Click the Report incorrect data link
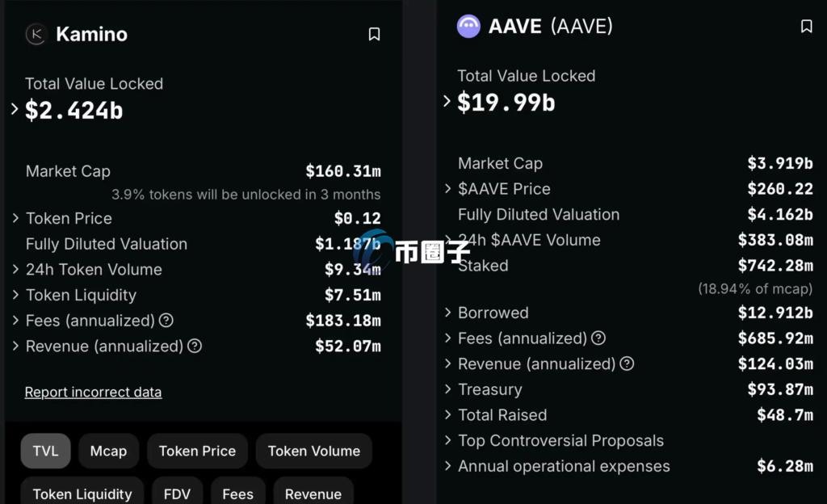The image size is (827, 504). pyautogui.click(x=94, y=393)
